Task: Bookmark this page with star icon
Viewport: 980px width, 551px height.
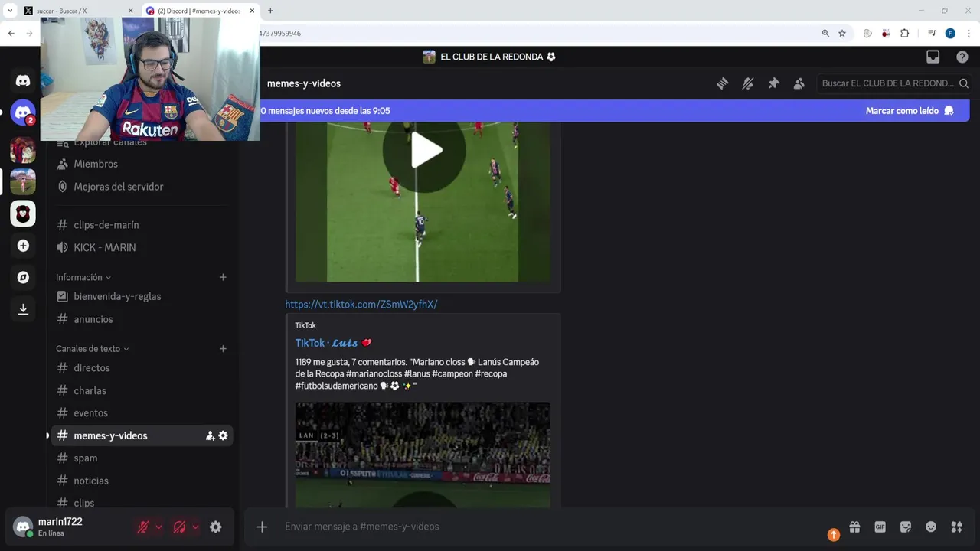Action: tap(842, 34)
